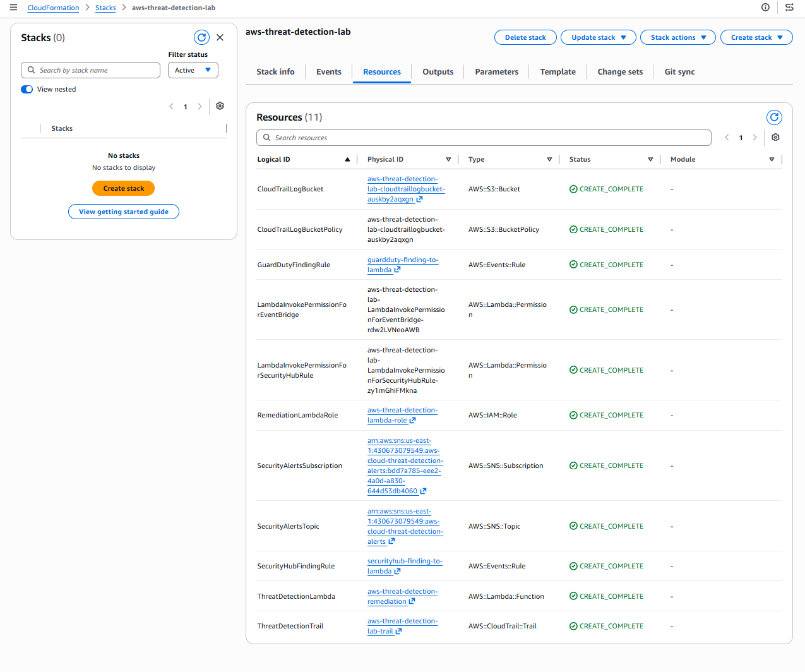Select the GuardDutyFindingRule logical ID text
Image resolution: width=805 pixels, height=672 pixels.
(294, 265)
